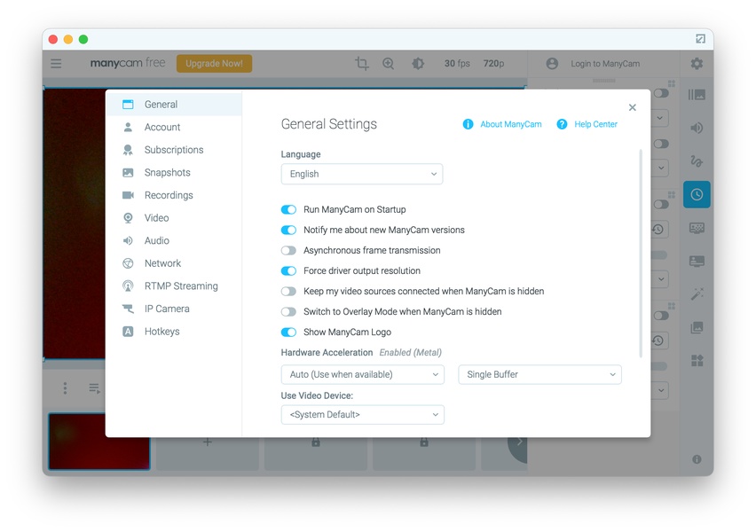This screenshot has height=532, width=756.
Task: Select the crop tool icon
Action: [x=362, y=64]
